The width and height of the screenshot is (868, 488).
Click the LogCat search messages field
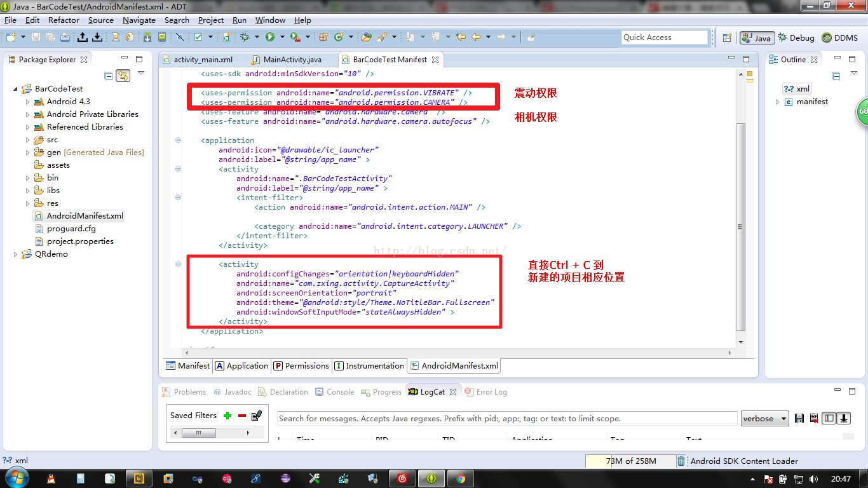pos(508,418)
